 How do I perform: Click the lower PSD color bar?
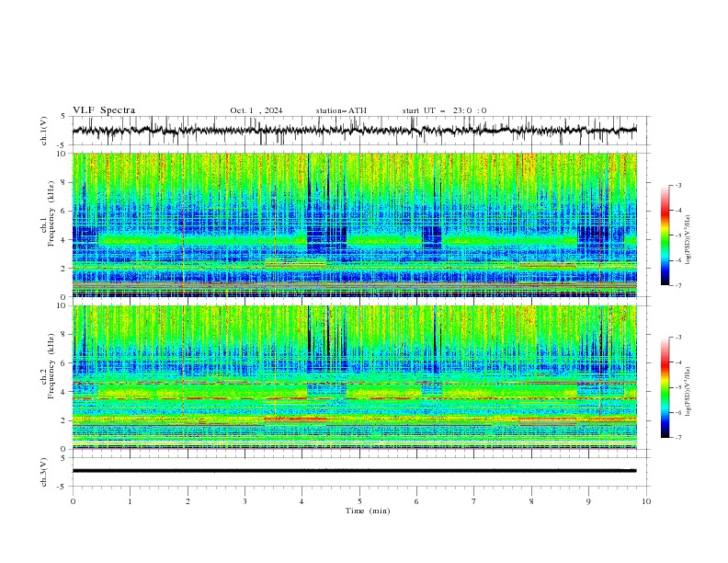click(x=665, y=387)
